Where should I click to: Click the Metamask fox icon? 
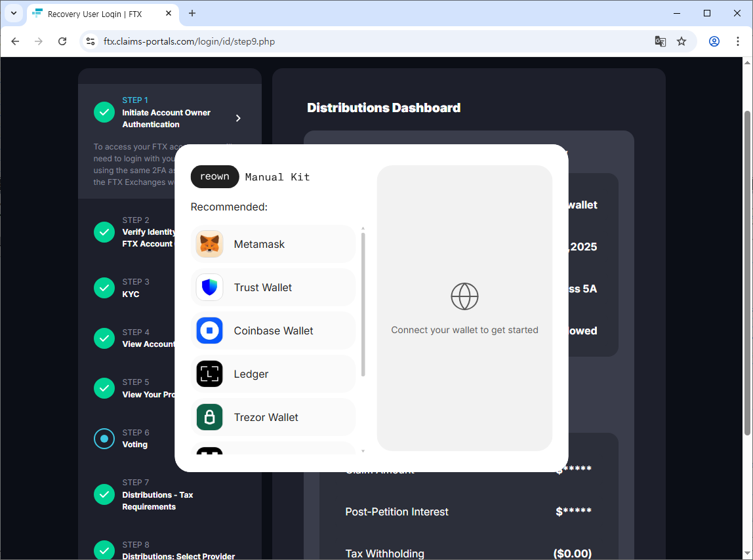[209, 244]
